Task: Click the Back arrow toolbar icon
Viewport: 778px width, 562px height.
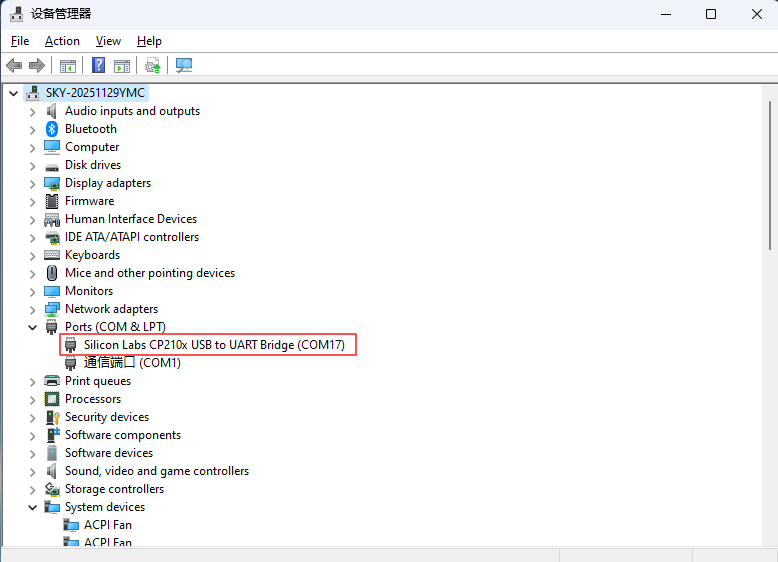Action: pos(14,65)
